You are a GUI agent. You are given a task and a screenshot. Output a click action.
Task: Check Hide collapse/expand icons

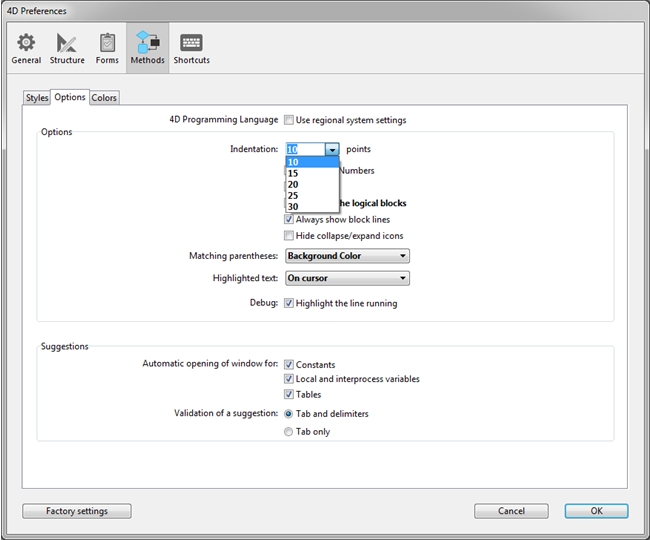tap(289, 236)
